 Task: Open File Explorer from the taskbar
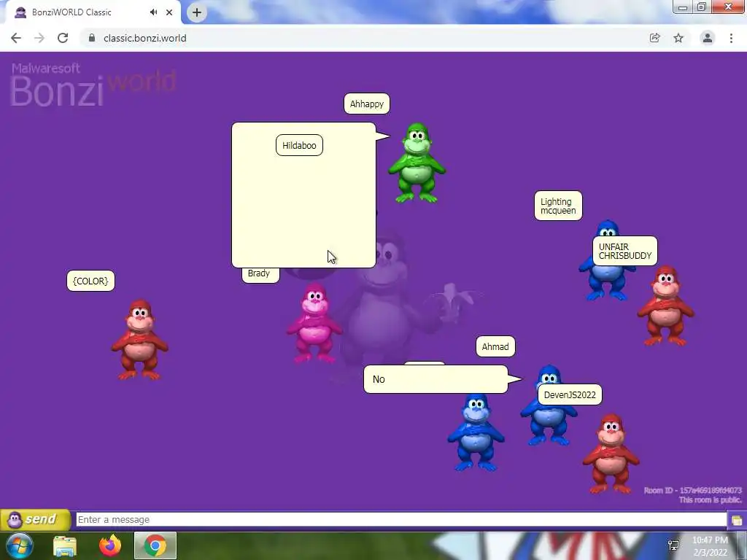65,545
